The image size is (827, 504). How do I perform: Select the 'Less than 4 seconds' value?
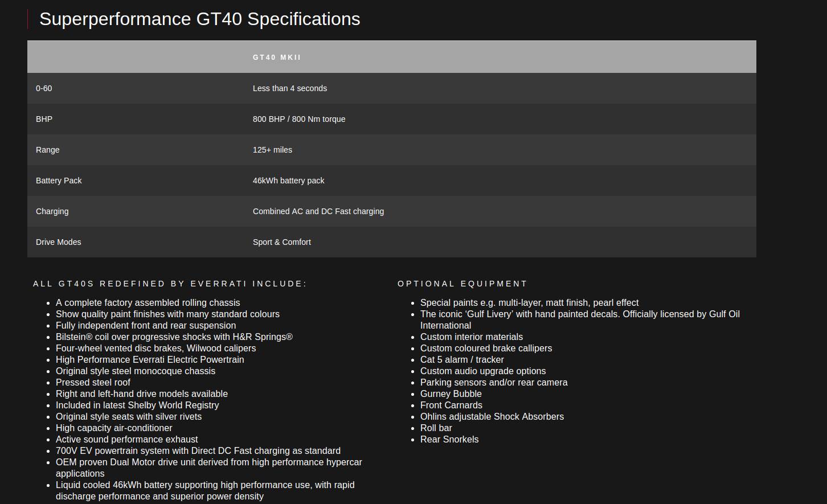(290, 88)
